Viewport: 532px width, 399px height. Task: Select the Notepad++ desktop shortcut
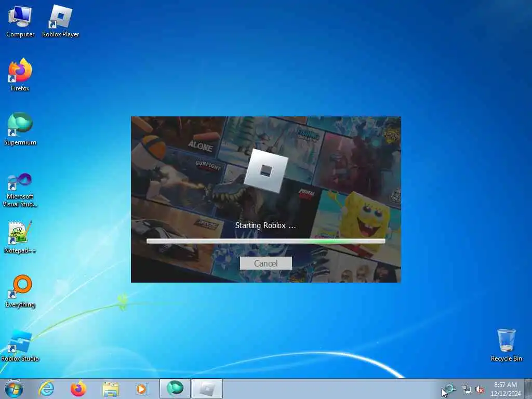coord(20,237)
